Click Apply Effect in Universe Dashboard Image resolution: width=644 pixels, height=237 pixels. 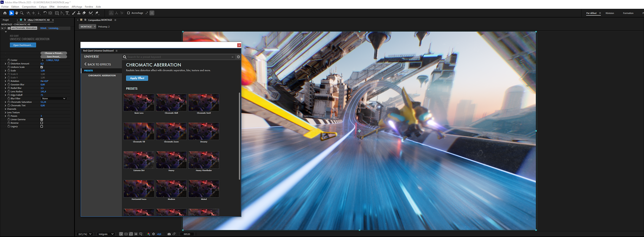click(137, 78)
